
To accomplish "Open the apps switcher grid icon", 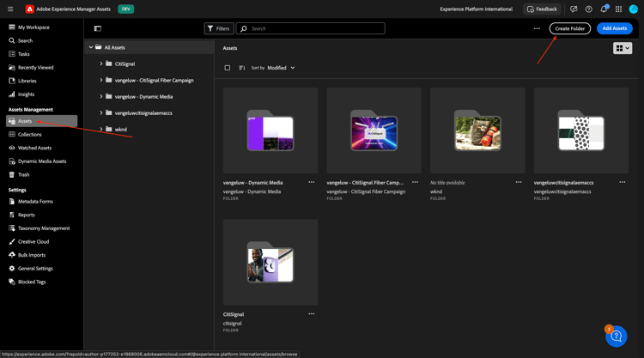I will click(x=618, y=9).
